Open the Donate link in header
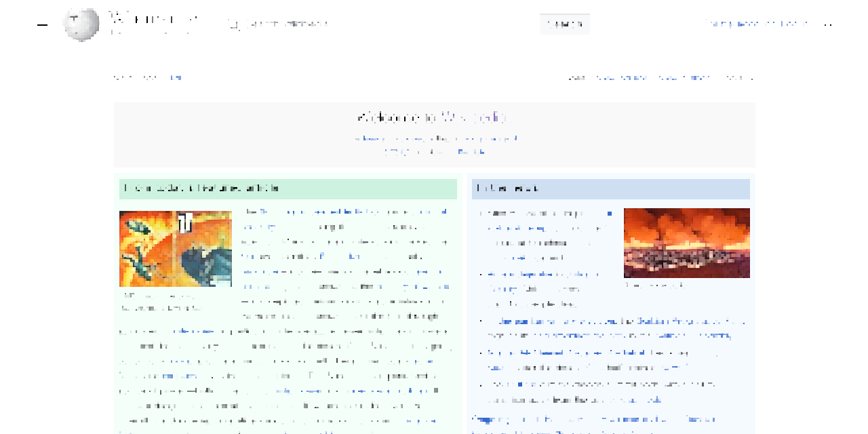The image size is (868, 434). click(717, 24)
